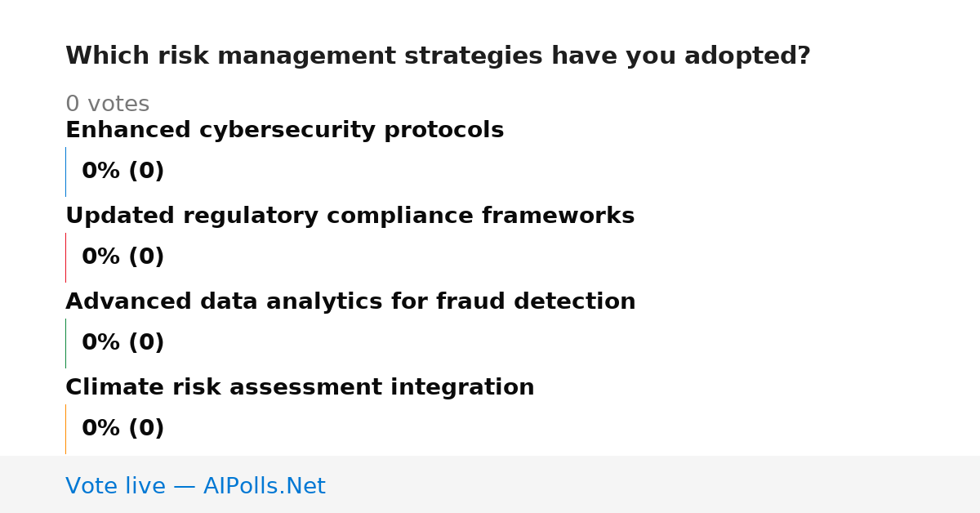Choose Advanced data analytics for fraud detection
Viewport: 980px width, 513px height.
[x=350, y=302]
